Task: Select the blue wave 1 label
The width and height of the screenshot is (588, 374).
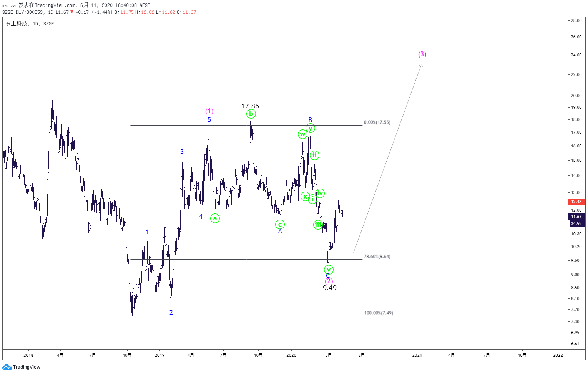Action: pos(147,232)
